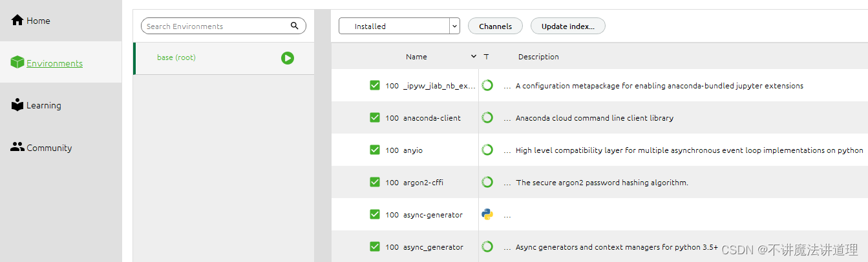Open the Environments tab
Image resolution: width=868 pixels, height=262 pixels.
(61, 63)
